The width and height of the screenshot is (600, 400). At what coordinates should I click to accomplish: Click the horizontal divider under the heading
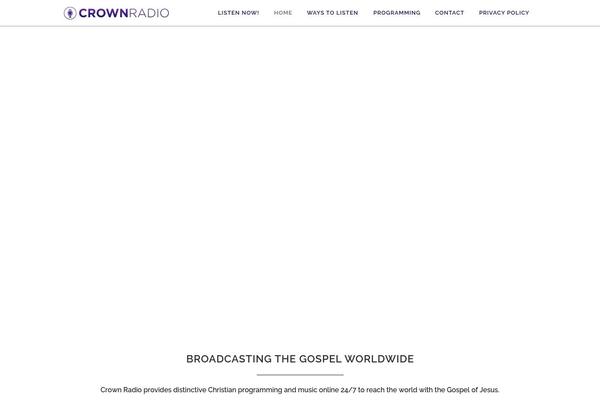[300, 374]
